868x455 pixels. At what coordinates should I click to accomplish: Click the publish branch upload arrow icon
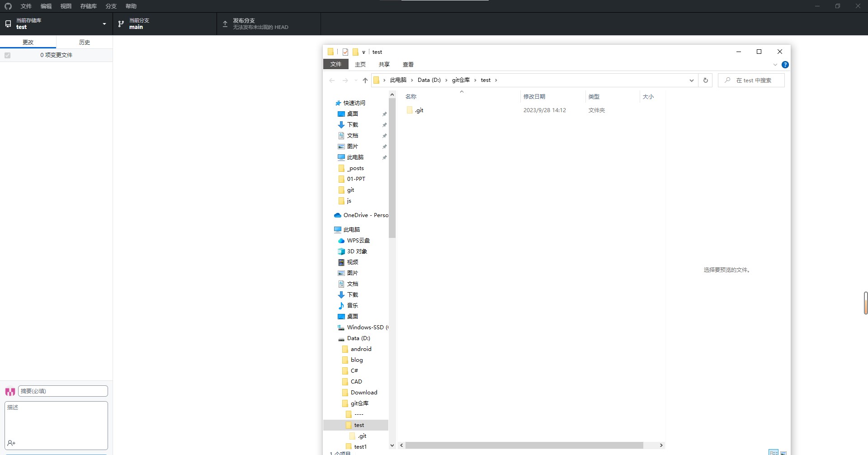(x=225, y=24)
